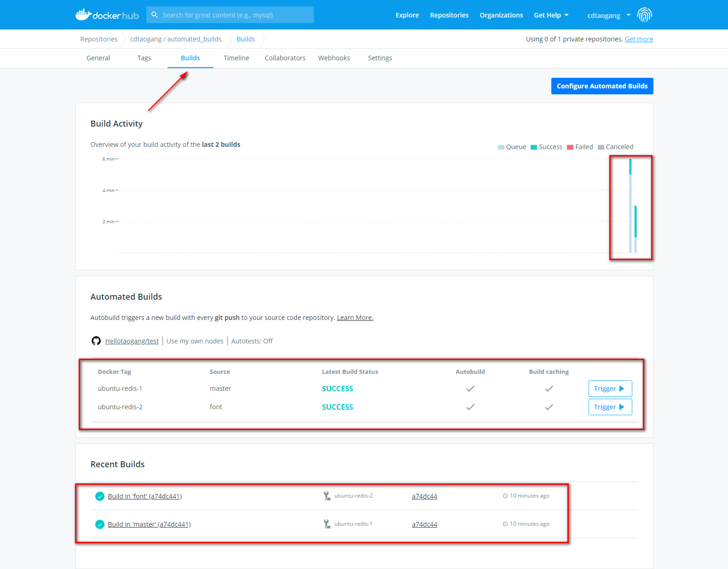Image resolution: width=728 pixels, height=569 pixels.
Task: Click success checkmark icon for 'master' build
Action: pyautogui.click(x=100, y=524)
